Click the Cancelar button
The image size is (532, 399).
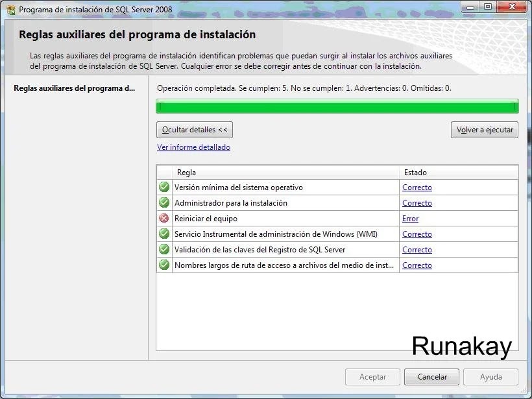click(431, 377)
